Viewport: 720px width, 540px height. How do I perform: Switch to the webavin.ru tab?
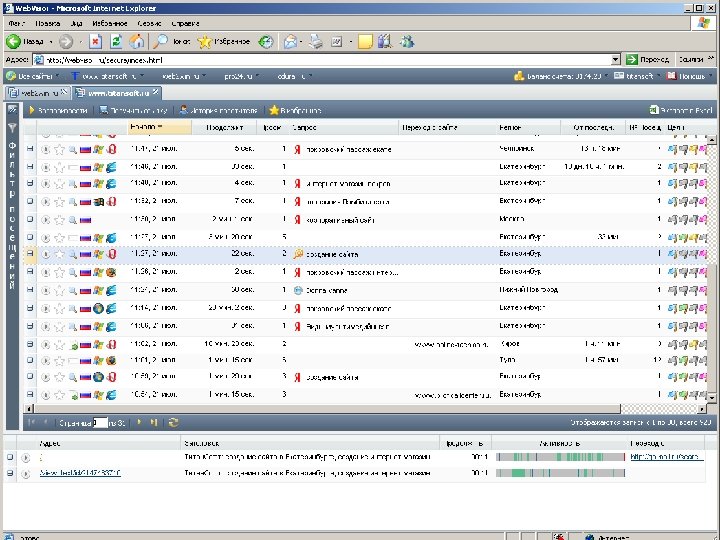point(36,93)
